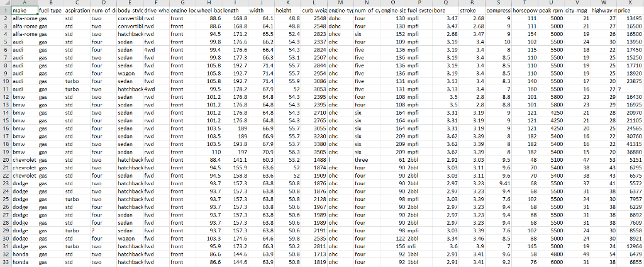
Task: Select row 29 header
Action: pos(5,231)
